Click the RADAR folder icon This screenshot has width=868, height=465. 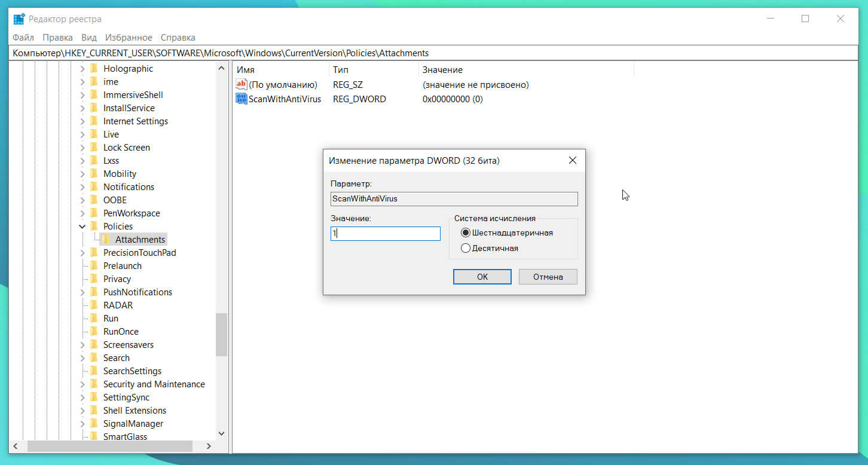pyautogui.click(x=94, y=305)
